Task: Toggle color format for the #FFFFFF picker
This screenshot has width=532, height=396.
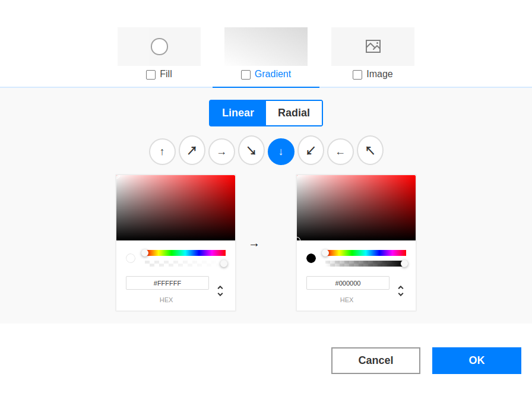Action: 220,291
